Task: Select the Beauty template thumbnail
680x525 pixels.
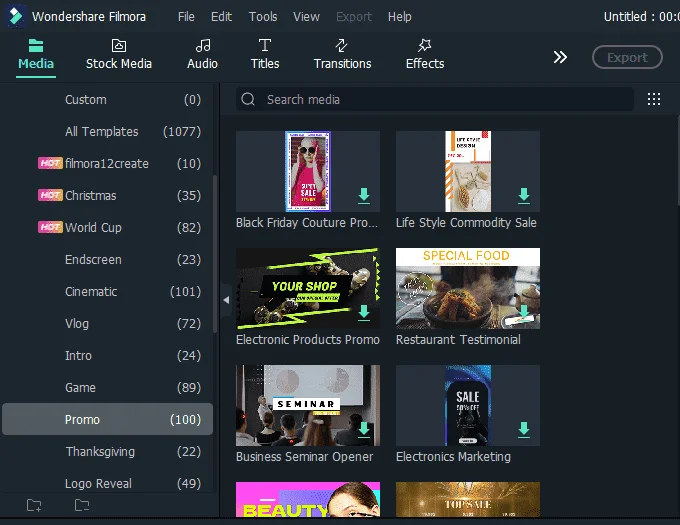Action: 308,499
